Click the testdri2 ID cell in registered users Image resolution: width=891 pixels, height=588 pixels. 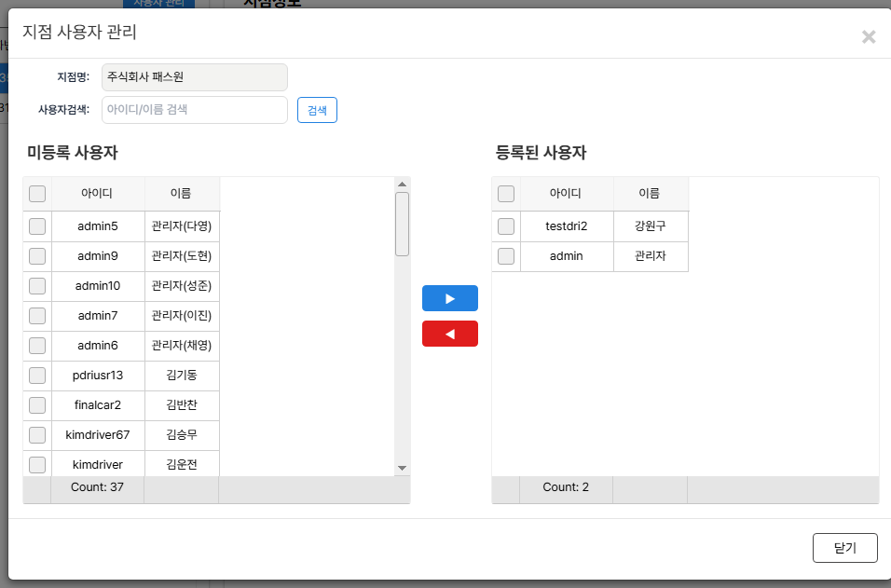[x=567, y=226]
